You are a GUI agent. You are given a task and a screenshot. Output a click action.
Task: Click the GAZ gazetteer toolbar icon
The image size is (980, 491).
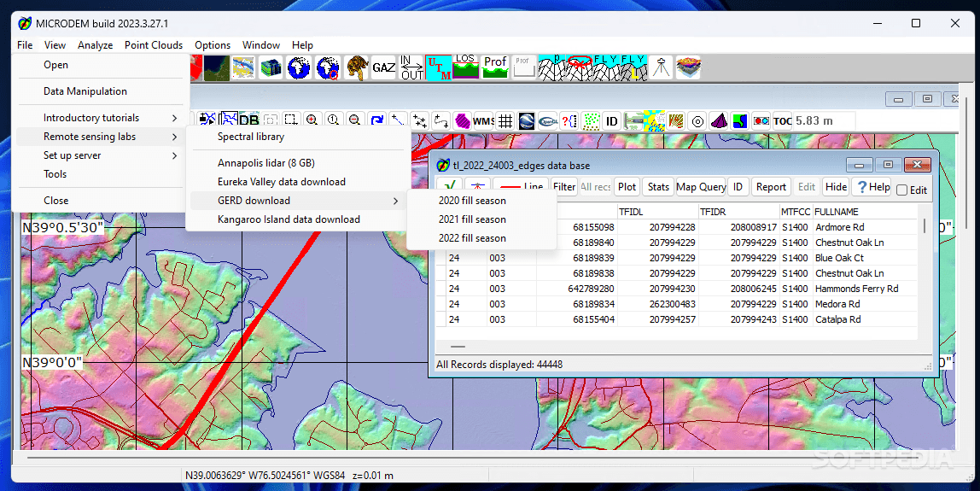[383, 67]
